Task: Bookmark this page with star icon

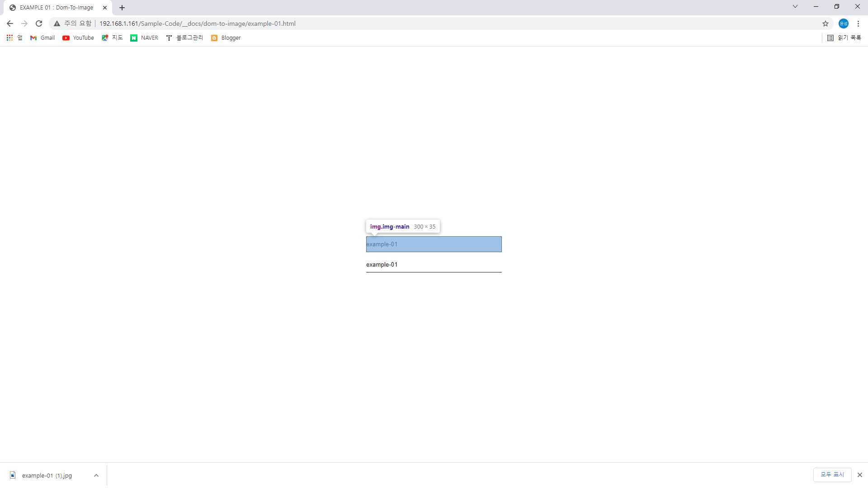Action: coord(826,23)
